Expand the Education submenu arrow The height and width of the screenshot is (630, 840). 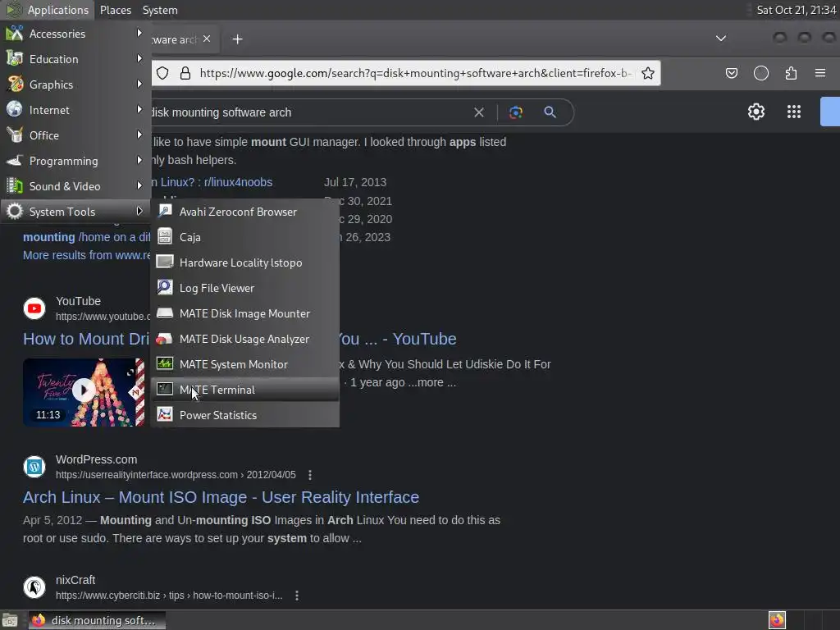click(x=139, y=58)
